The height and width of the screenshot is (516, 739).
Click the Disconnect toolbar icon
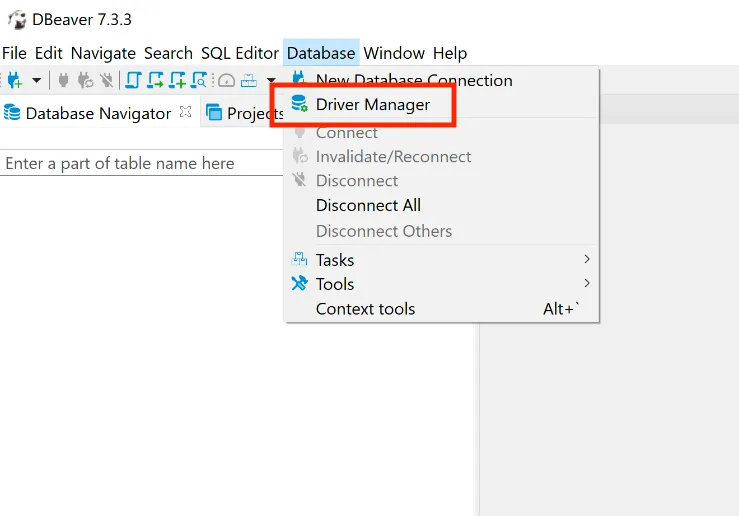click(x=107, y=81)
